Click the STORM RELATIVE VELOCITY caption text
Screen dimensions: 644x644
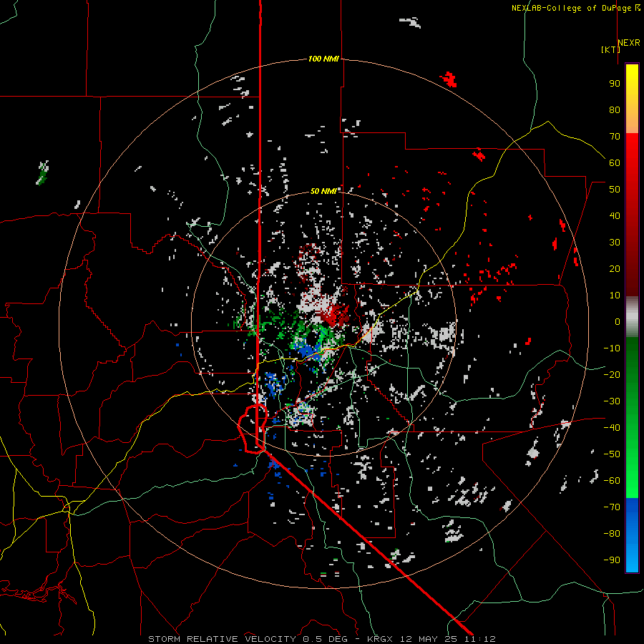[222, 639]
